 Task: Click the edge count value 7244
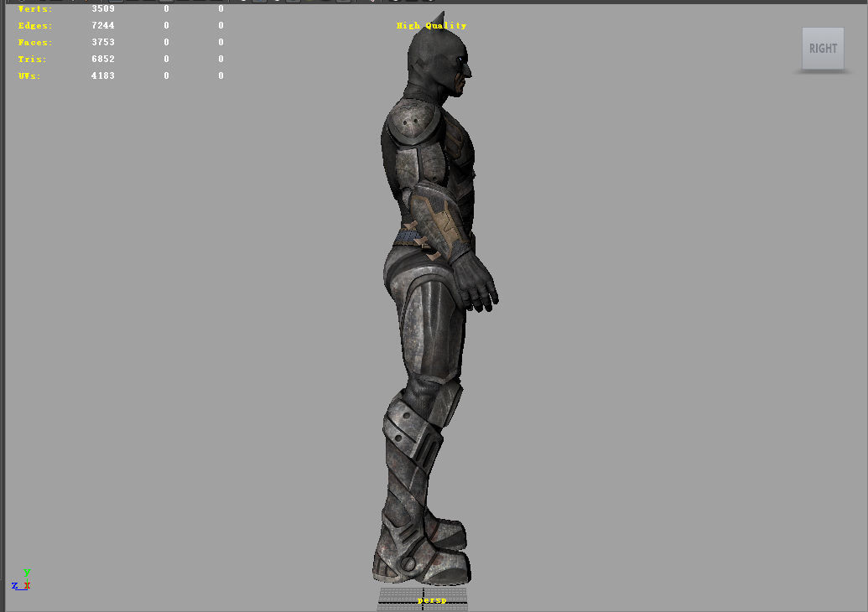click(x=103, y=25)
